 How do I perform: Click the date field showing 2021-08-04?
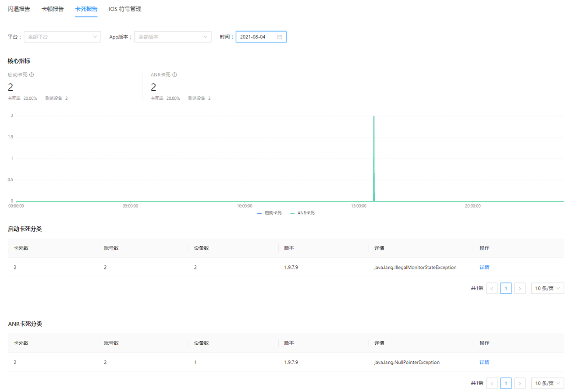pyautogui.click(x=261, y=37)
